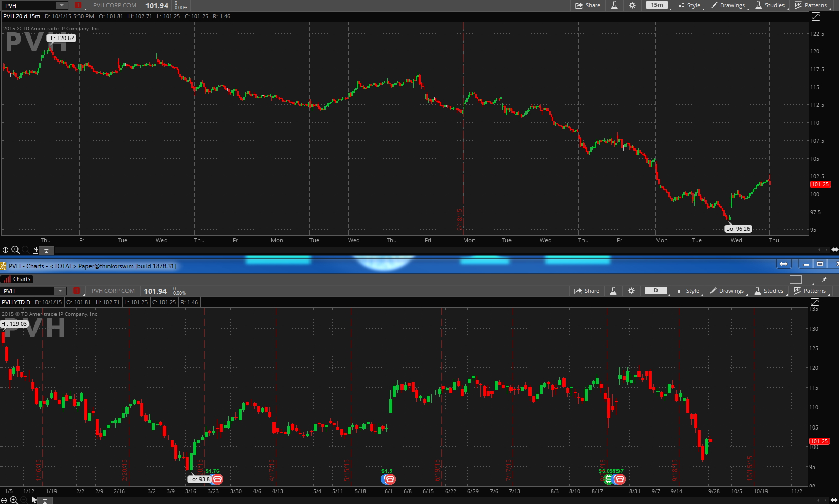The image size is (839, 504).
Task: Select the Charts tab
Action: pyautogui.click(x=17, y=279)
